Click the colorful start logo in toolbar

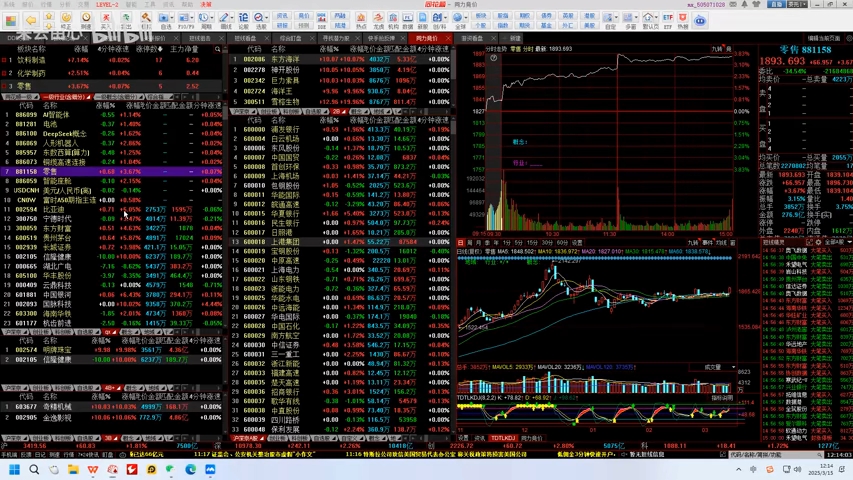pyautogui.click(x=11, y=21)
